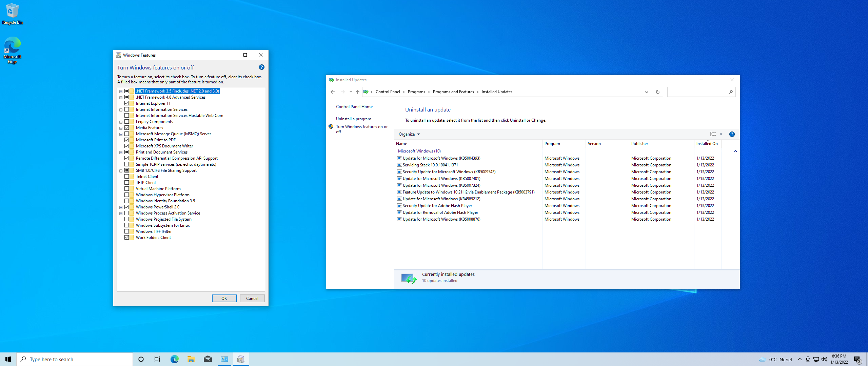This screenshot has height=366, width=868.
Task: Click the taskbar search box
Action: [x=75, y=359]
